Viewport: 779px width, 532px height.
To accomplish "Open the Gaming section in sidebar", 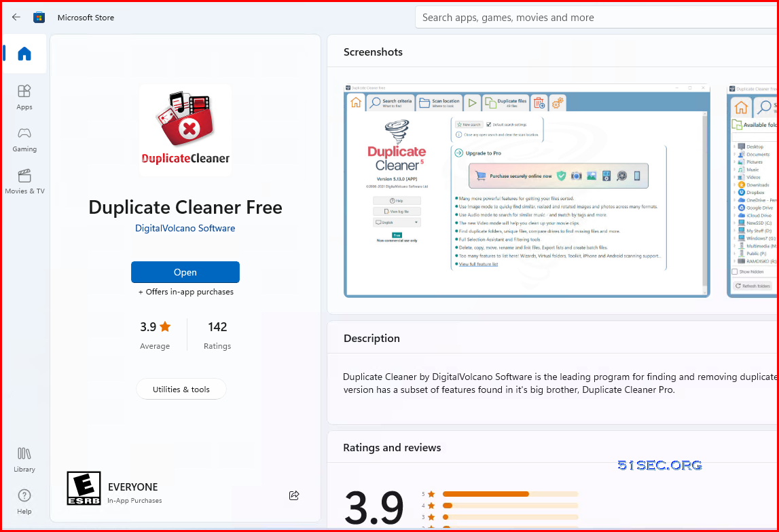I will coord(24,140).
